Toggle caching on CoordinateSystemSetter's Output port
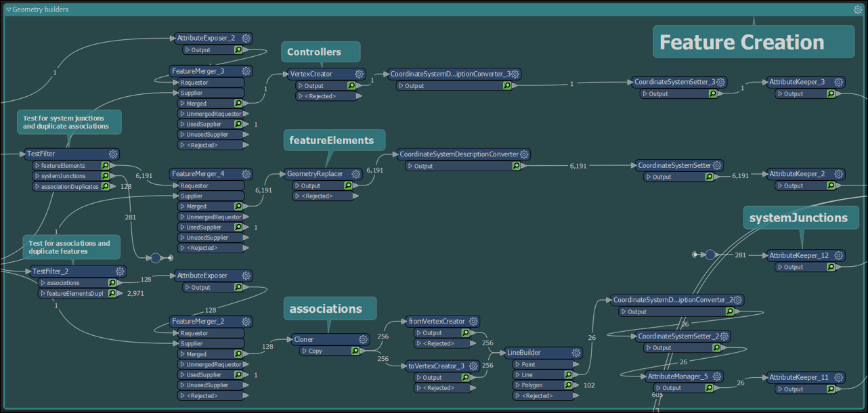 point(710,177)
